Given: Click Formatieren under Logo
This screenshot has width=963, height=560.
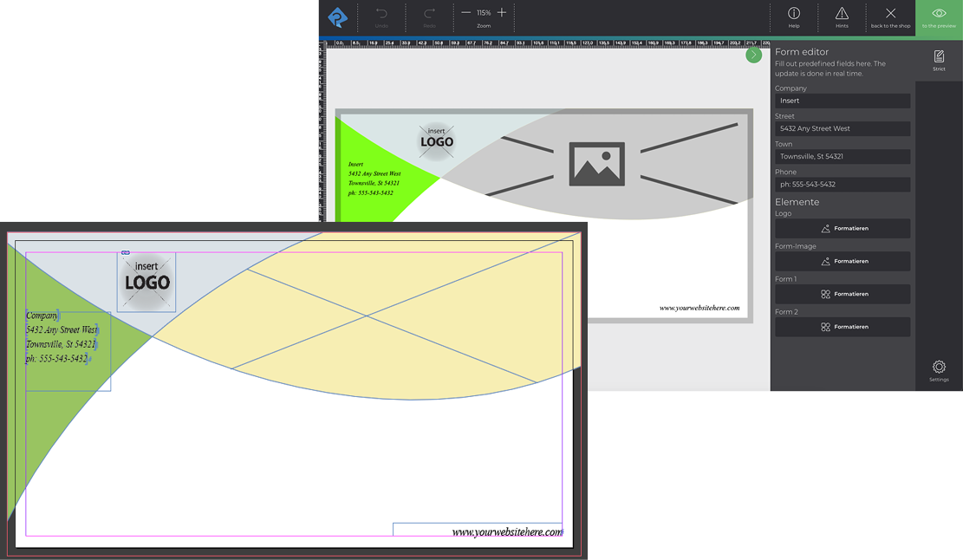Looking at the screenshot, I should pyautogui.click(x=842, y=228).
